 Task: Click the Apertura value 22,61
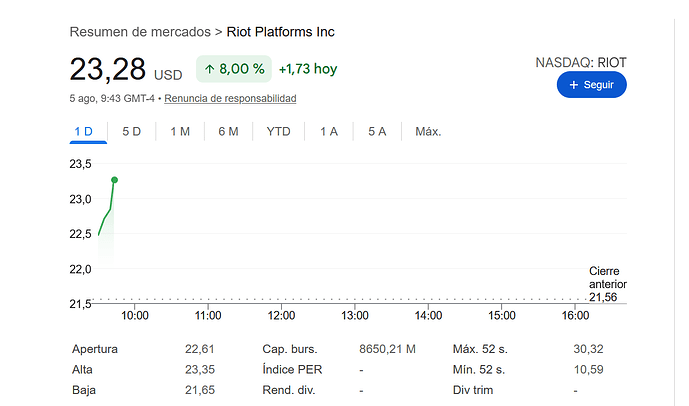point(199,349)
